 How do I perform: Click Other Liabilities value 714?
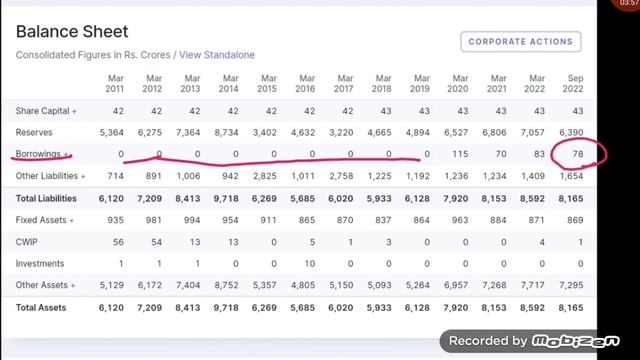tap(116, 176)
